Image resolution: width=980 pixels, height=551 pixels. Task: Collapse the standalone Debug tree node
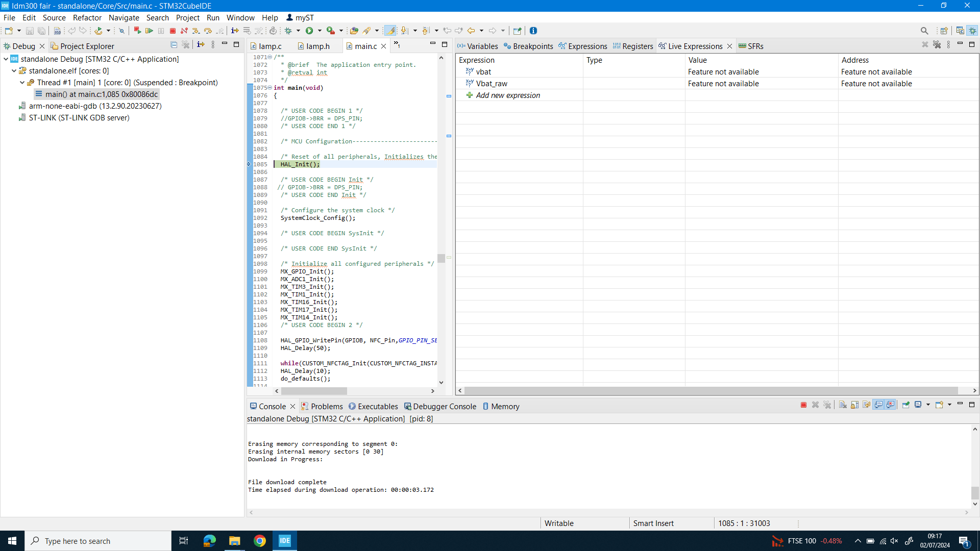[6, 59]
